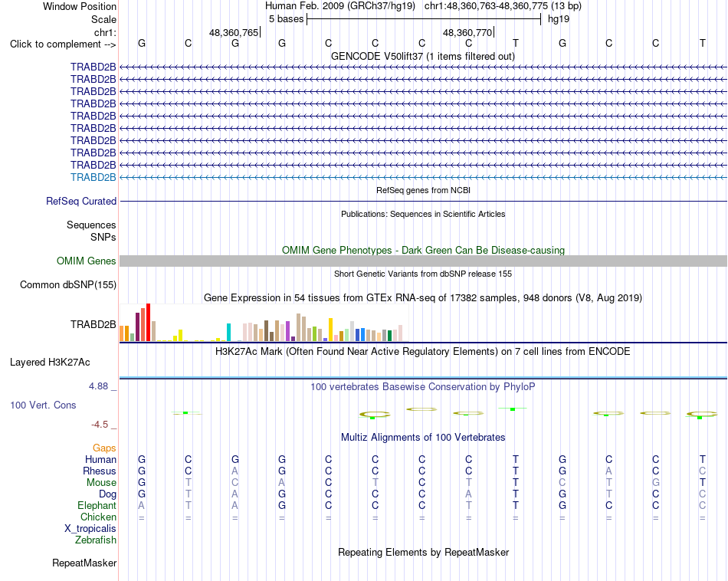Click the RefSeq Curated gene line
This screenshot has height=581, width=728.
[x=423, y=201]
